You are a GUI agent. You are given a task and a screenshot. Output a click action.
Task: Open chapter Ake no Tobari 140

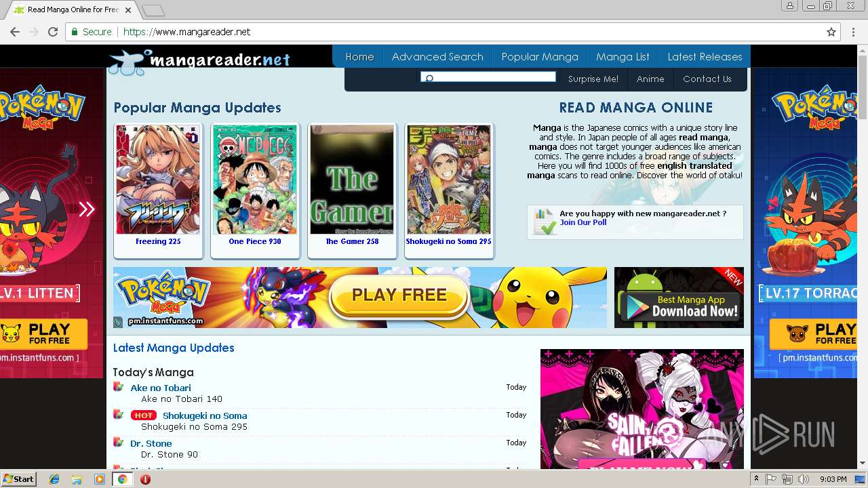tap(182, 399)
